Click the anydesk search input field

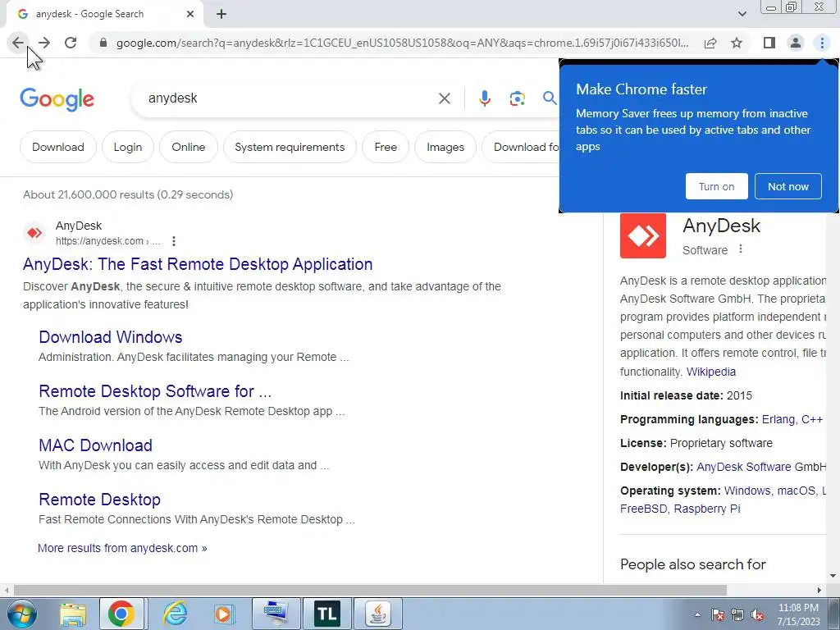290,98
